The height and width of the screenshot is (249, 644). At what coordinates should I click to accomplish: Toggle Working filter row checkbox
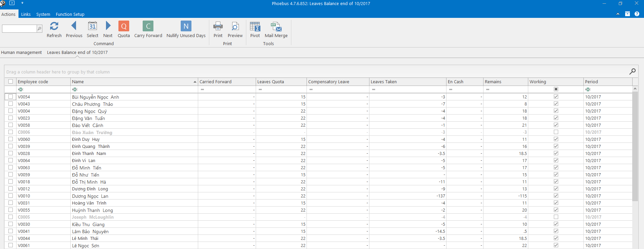556,89
